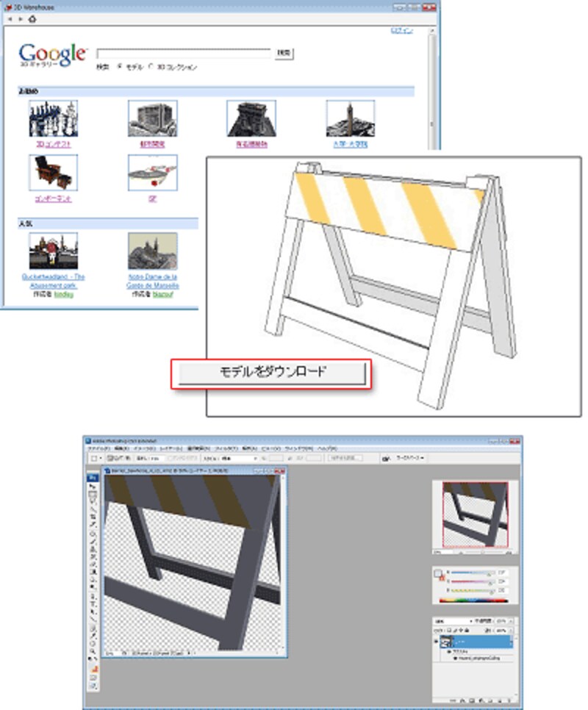Click the Ps header atop the toolbox
Viewport: 588px width, 710px height.
[x=93, y=478]
